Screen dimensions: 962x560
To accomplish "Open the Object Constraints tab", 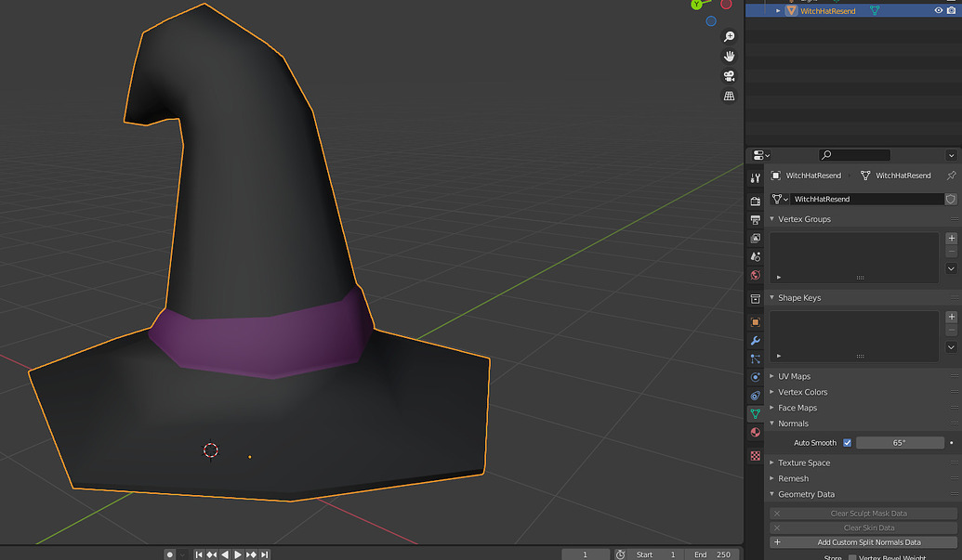I will click(x=756, y=396).
